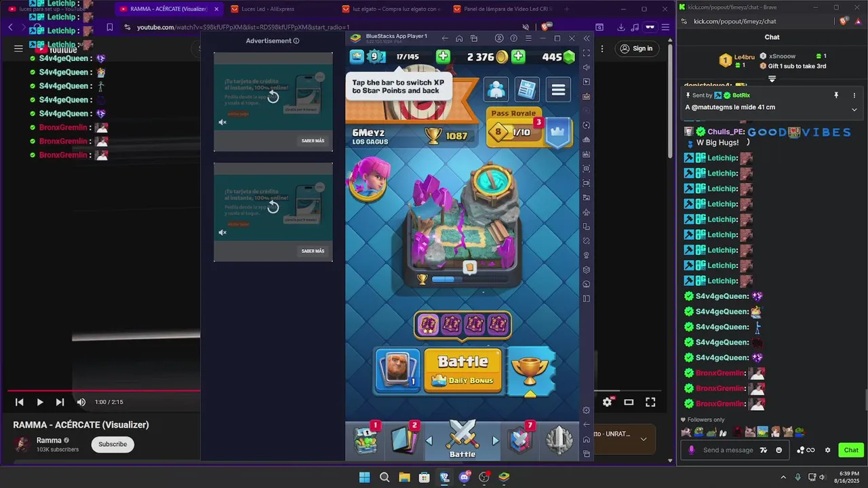Open the BlueStacks account profile icon
Viewport: 868px width, 488px height.
[499, 39]
